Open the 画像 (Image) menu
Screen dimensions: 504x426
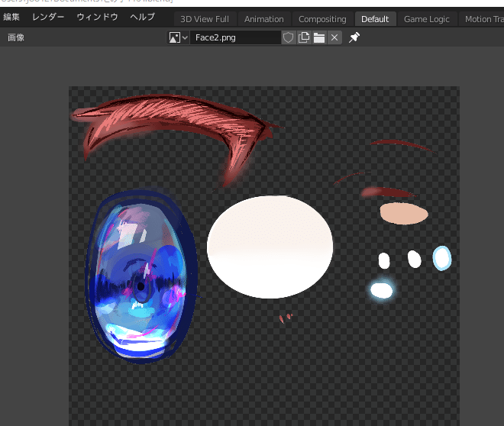16,37
